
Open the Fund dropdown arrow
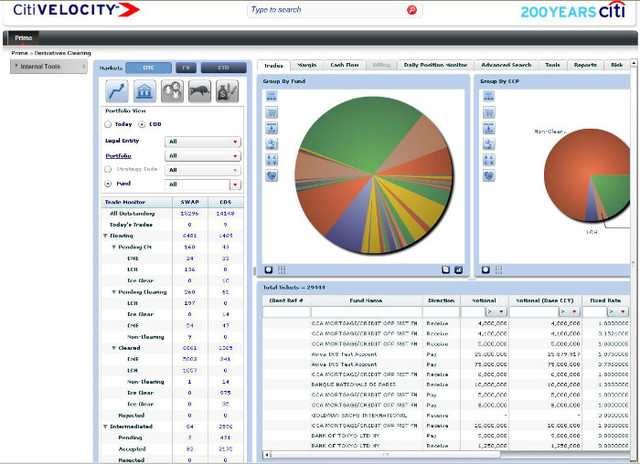[235, 184]
